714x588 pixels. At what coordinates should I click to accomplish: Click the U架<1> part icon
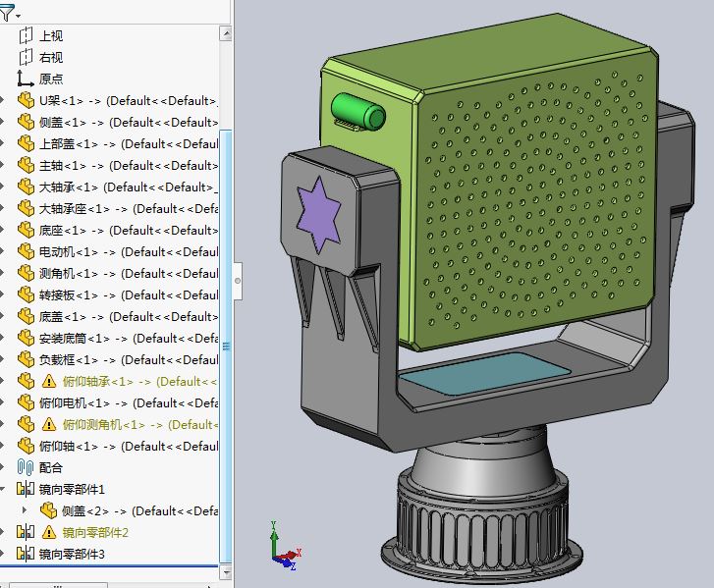tap(26, 100)
